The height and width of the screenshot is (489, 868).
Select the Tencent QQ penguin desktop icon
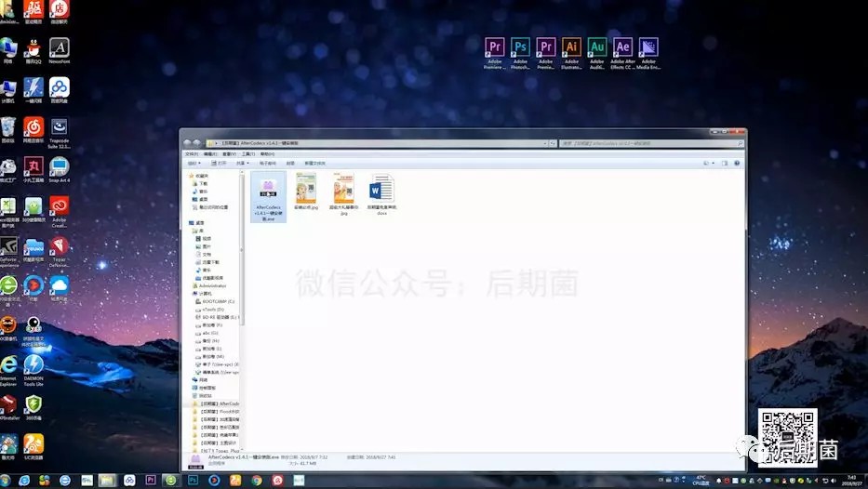pos(33,51)
